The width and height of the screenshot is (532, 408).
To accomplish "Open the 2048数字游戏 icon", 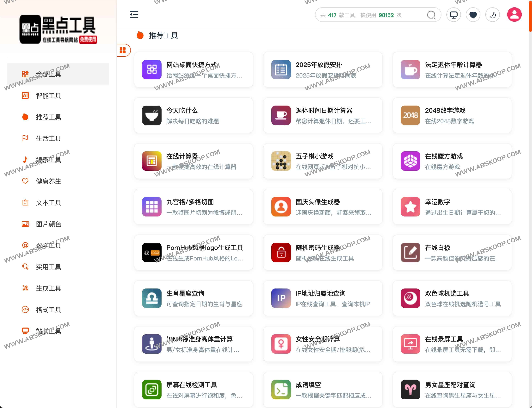I will 410,115.
